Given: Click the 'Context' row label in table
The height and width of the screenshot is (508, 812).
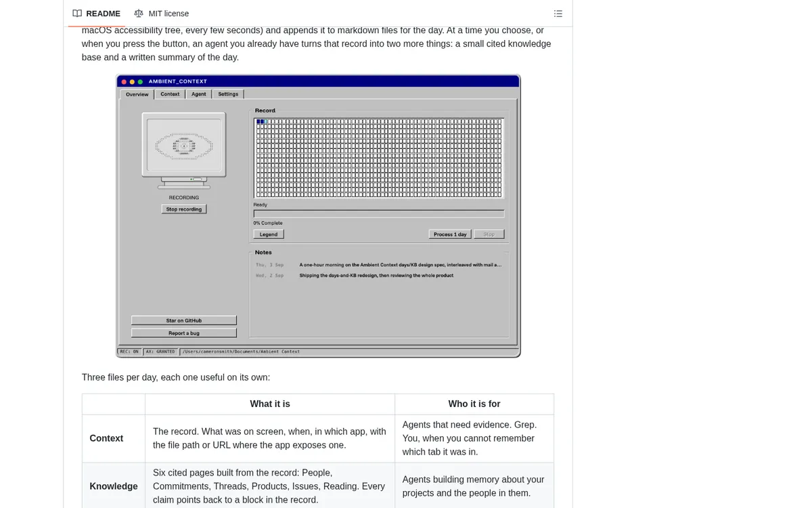Looking at the screenshot, I should (106, 438).
